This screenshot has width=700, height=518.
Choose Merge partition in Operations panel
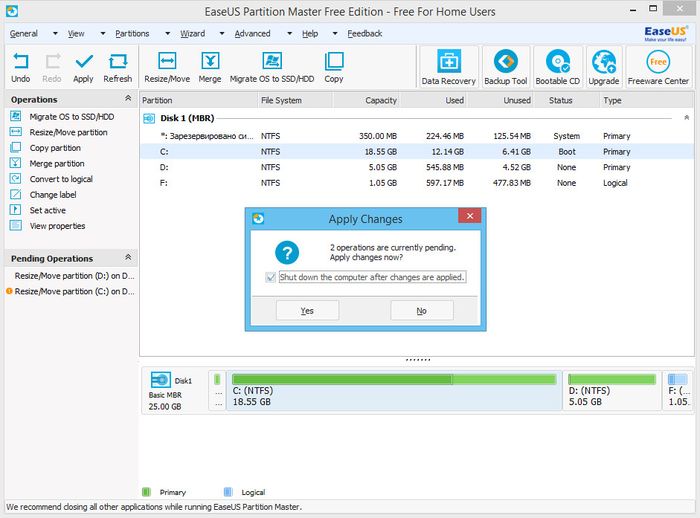click(x=47, y=163)
